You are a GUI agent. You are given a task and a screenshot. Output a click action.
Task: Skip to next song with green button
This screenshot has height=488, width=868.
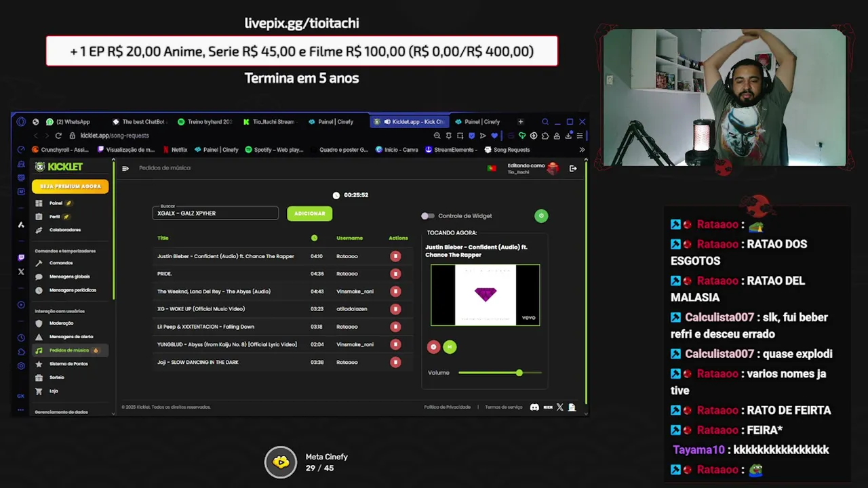coord(450,347)
